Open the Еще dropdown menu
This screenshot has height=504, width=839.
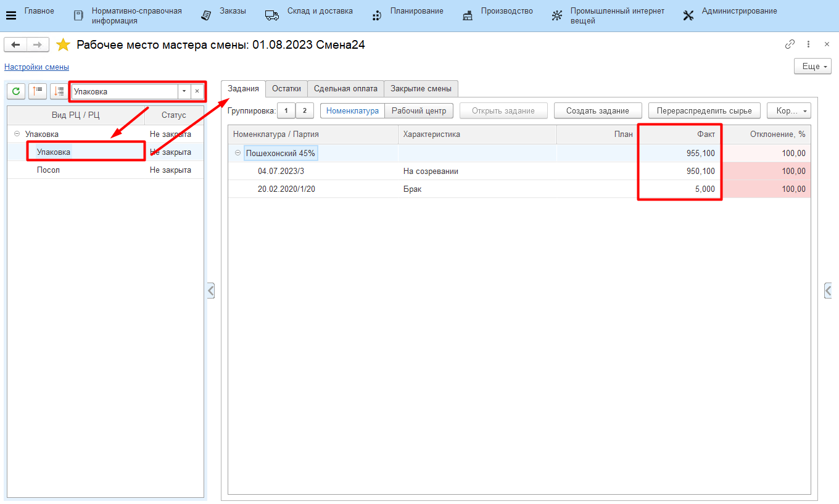(x=812, y=67)
